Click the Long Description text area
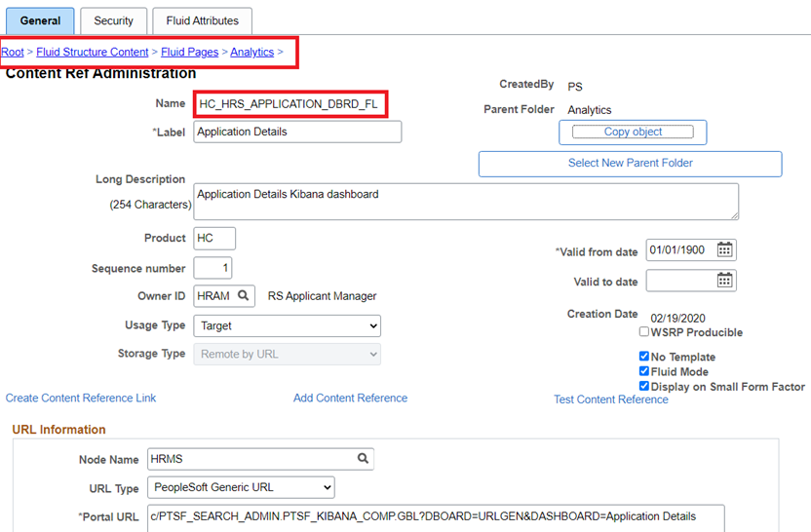The width and height of the screenshot is (811, 532). click(466, 201)
